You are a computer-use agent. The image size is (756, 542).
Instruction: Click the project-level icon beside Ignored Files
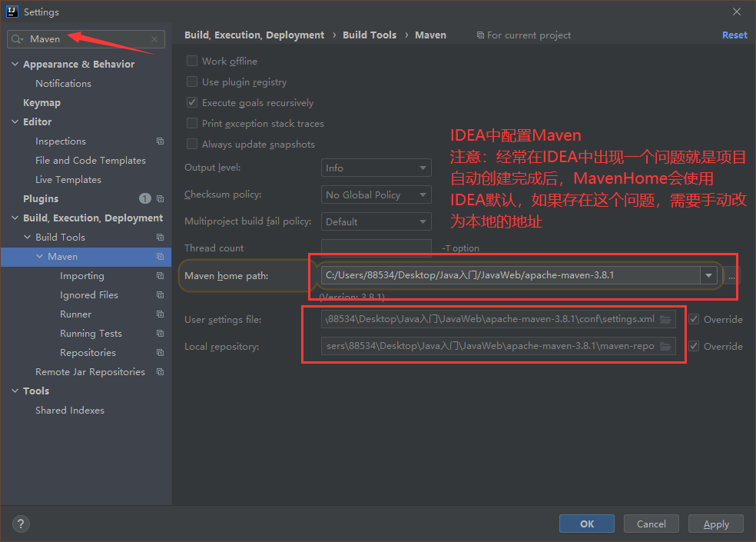[x=160, y=295]
